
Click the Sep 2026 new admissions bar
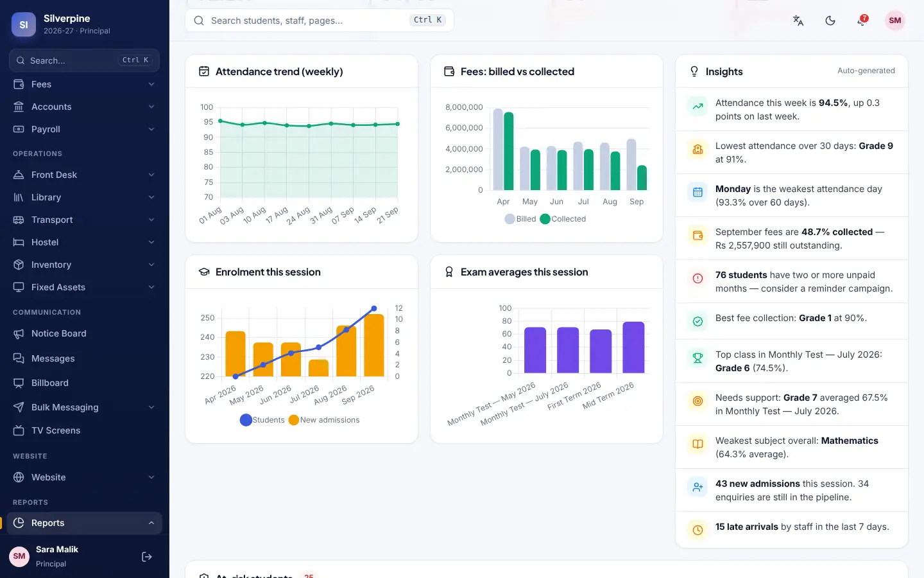(x=374, y=345)
